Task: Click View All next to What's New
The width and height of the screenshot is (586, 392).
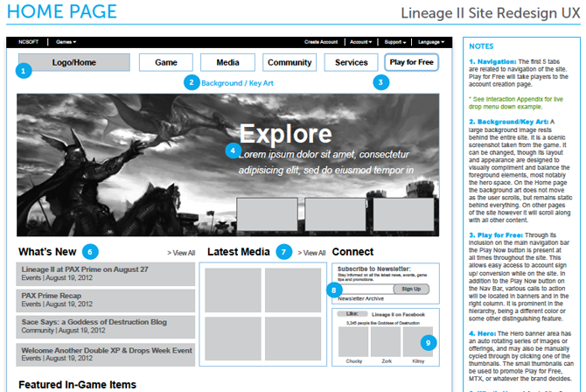Action: [181, 253]
